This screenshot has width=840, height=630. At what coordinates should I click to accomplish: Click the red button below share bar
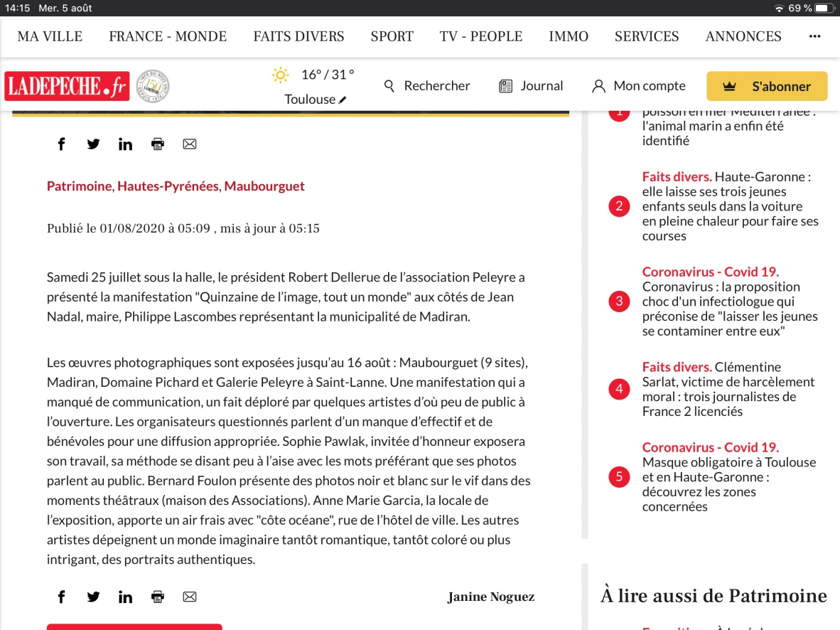[134, 626]
